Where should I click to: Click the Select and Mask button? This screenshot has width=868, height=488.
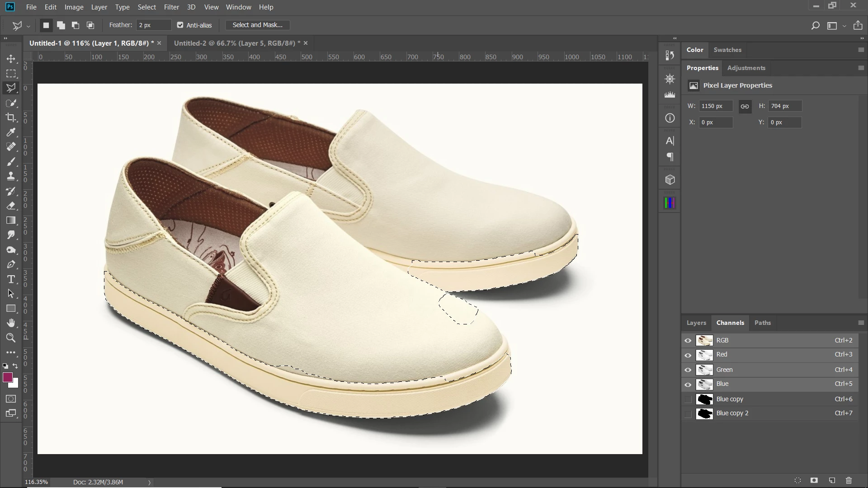[x=257, y=25]
